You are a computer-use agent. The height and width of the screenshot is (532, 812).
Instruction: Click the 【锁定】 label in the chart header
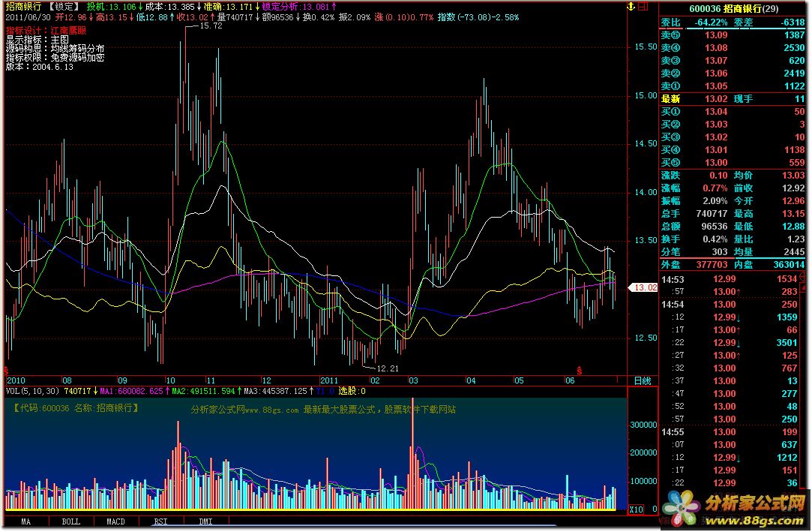click(x=64, y=7)
